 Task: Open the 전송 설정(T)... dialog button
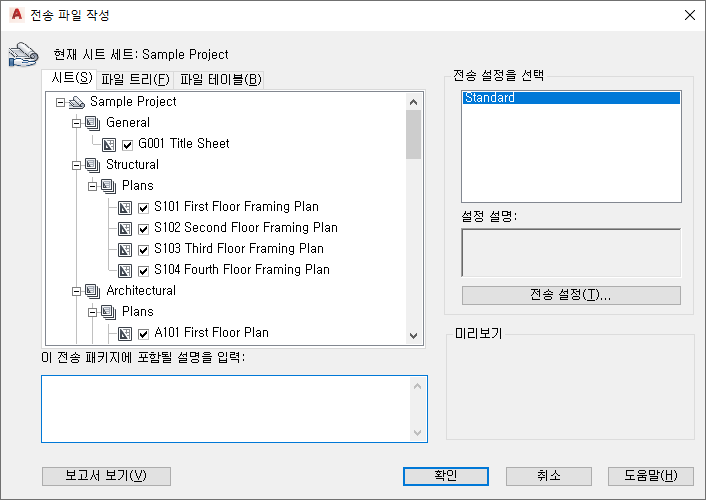[x=571, y=295]
